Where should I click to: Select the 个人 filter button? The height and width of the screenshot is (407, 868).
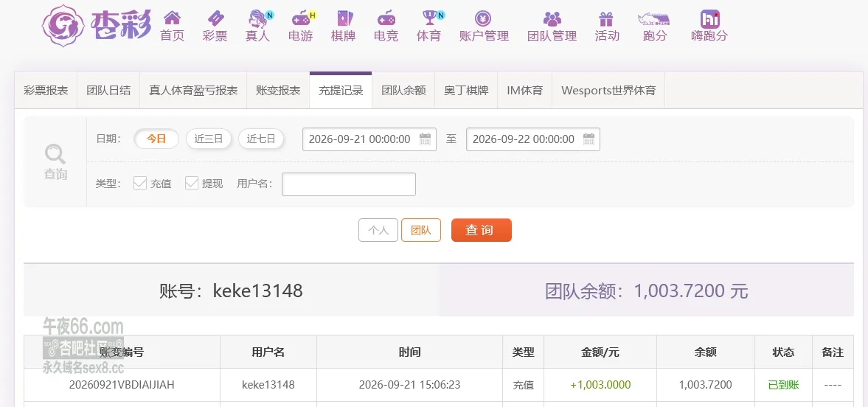pos(378,230)
